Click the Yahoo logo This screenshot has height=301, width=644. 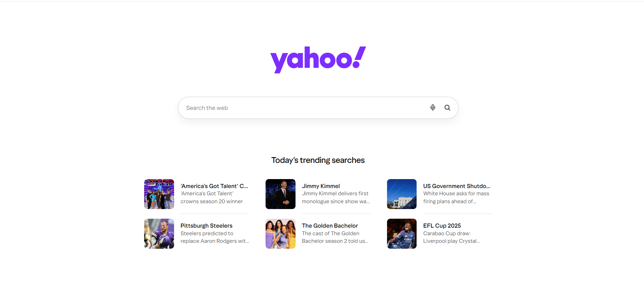pos(318,60)
